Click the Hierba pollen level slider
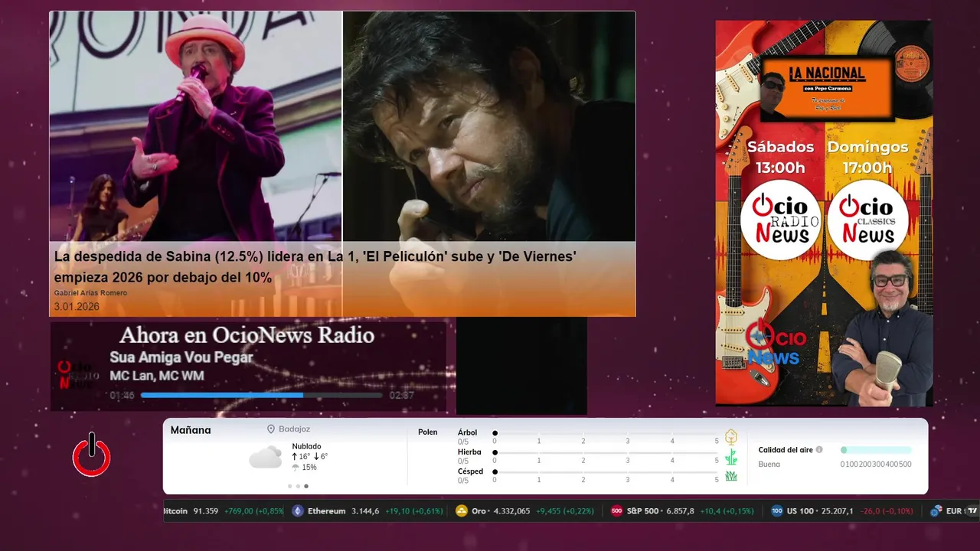The image size is (980, 551). (x=606, y=454)
